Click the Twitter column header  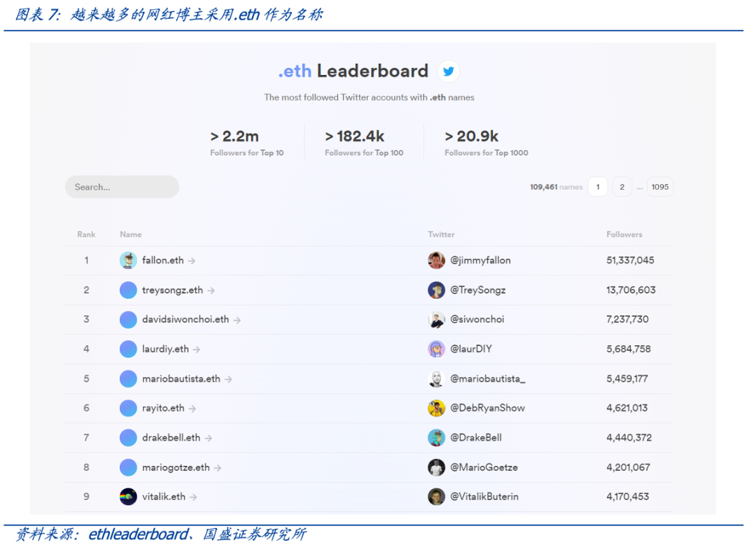(441, 235)
